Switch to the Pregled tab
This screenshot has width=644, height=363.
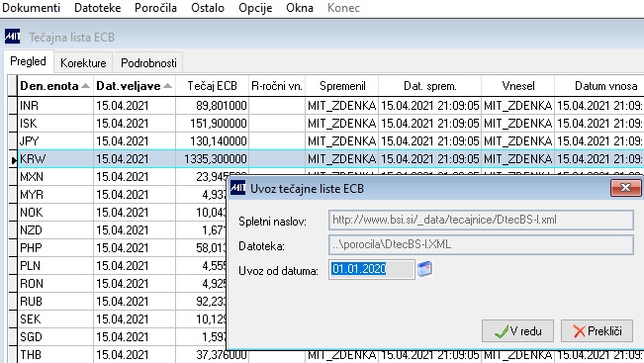coord(28,61)
